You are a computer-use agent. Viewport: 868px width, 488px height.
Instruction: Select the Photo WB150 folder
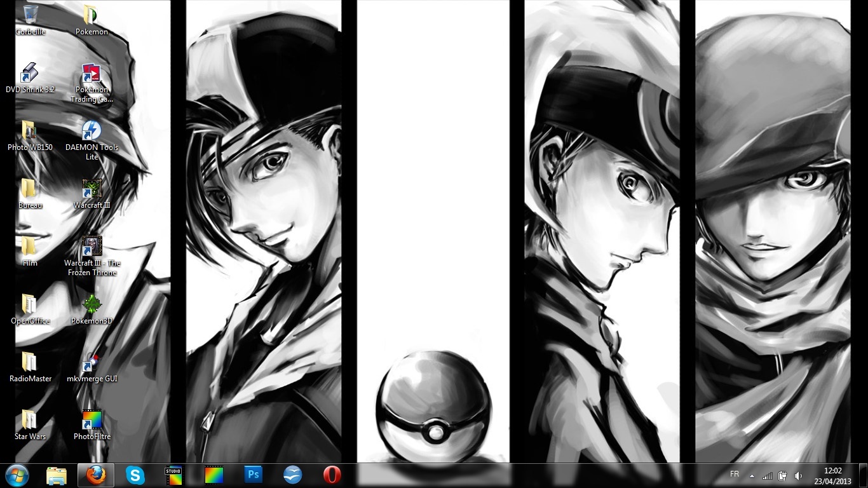click(30, 135)
